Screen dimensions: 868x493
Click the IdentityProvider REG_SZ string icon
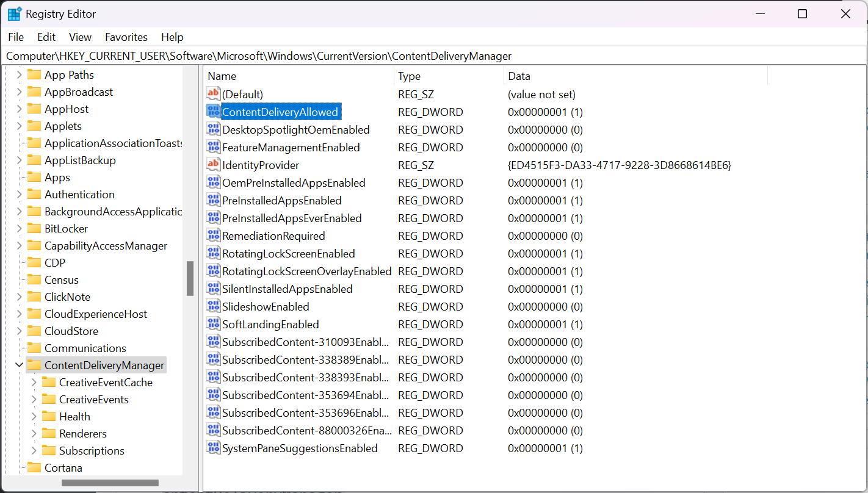pos(214,165)
